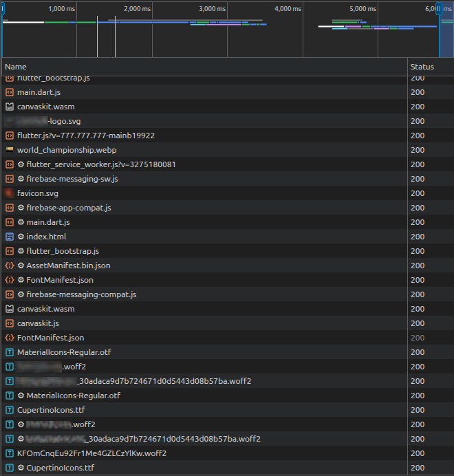Click the service worker gear icon on flutter_service_worker.js
Screen dimensions: 454x476
(21, 164)
